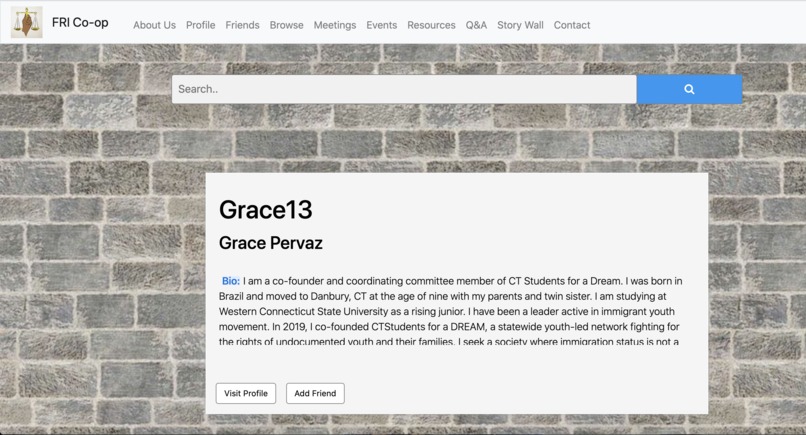
Task: Focus the Search.. input field
Action: click(404, 89)
